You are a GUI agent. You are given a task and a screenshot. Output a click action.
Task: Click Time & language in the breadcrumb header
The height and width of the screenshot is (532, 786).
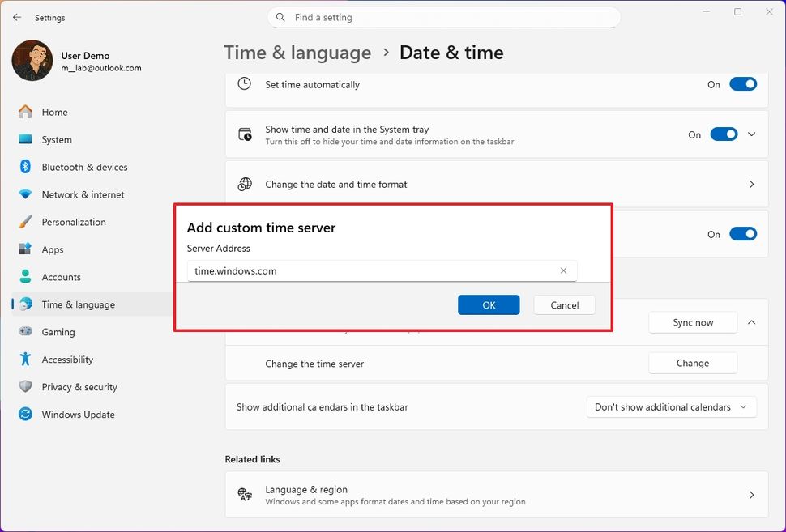pyautogui.click(x=297, y=52)
